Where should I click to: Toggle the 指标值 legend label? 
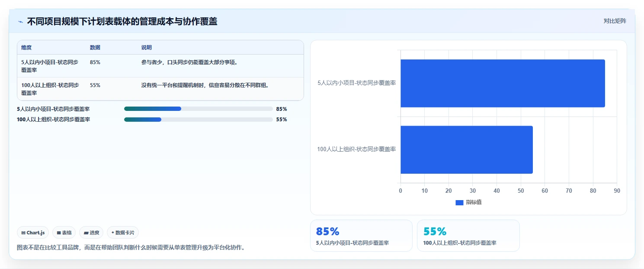coord(474,203)
